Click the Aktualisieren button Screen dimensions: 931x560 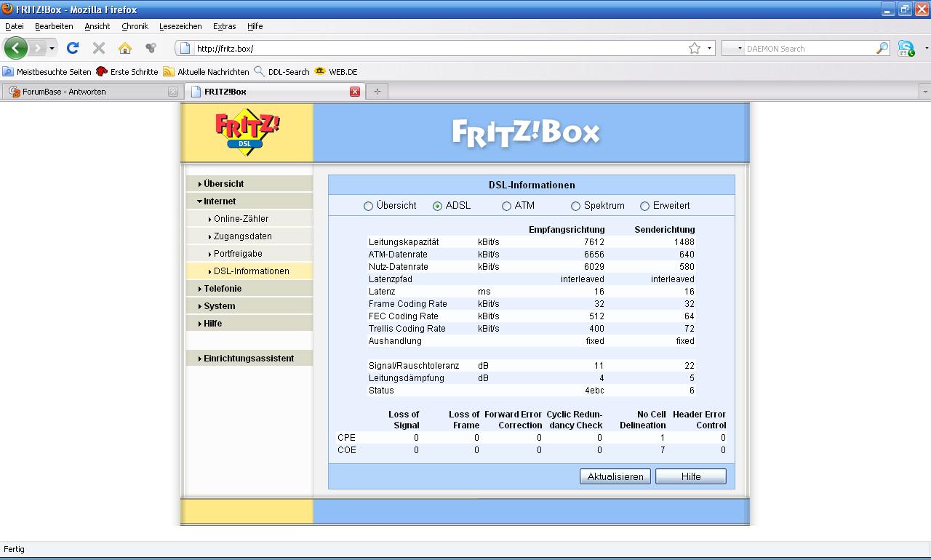point(615,476)
